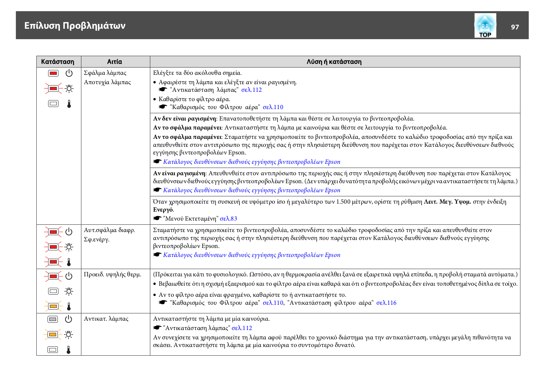Click page number 97
The image size is (554, 392).
tap(515, 27)
